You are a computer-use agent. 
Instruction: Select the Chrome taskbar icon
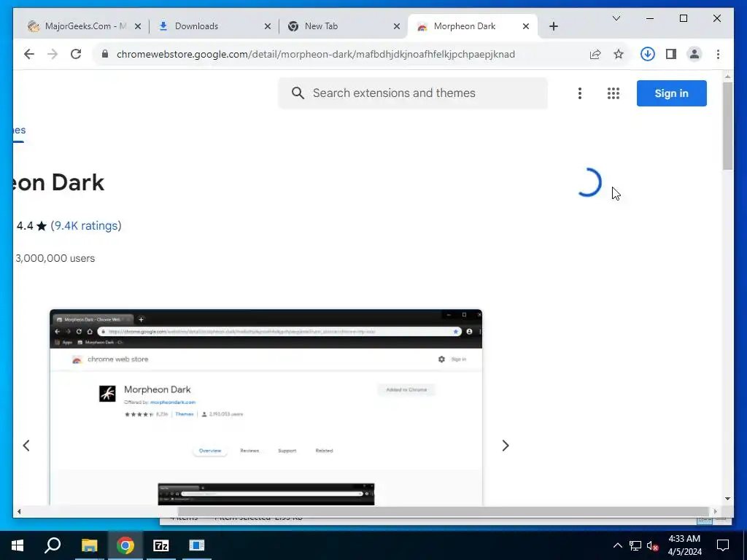tap(125, 545)
